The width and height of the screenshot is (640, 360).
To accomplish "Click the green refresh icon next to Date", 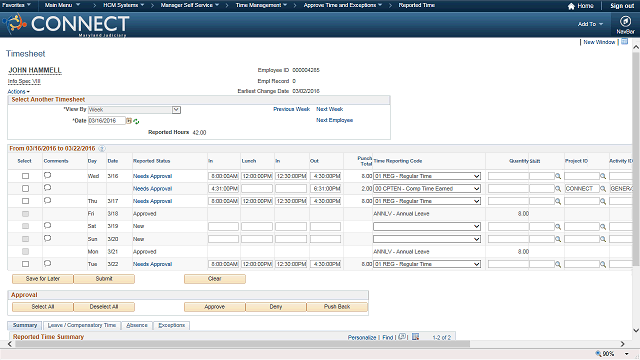I will [x=136, y=121].
